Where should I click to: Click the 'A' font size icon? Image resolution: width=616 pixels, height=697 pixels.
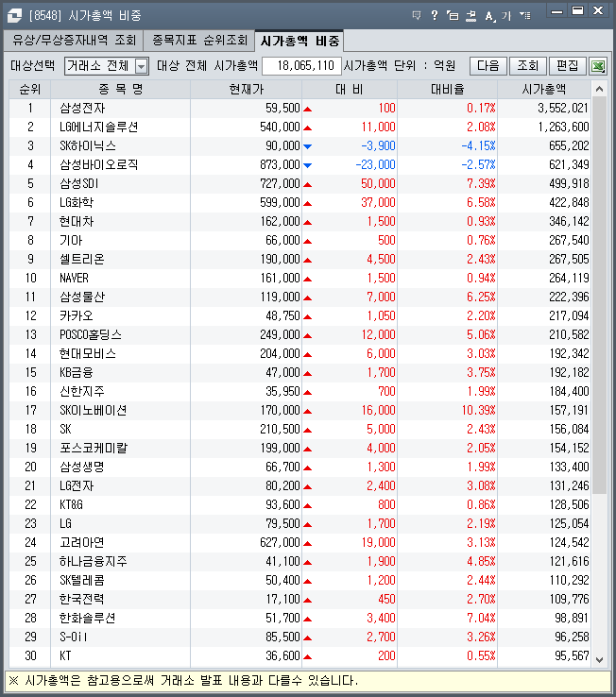pyautogui.click(x=489, y=16)
